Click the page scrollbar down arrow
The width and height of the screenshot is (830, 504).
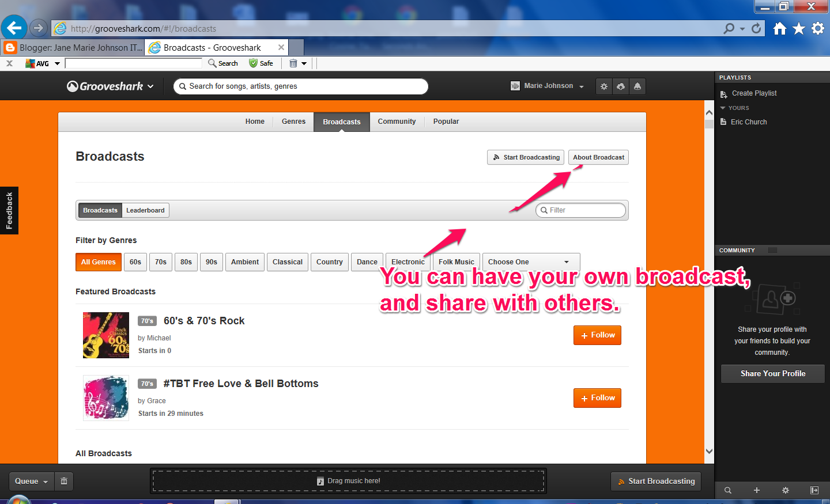(710, 452)
